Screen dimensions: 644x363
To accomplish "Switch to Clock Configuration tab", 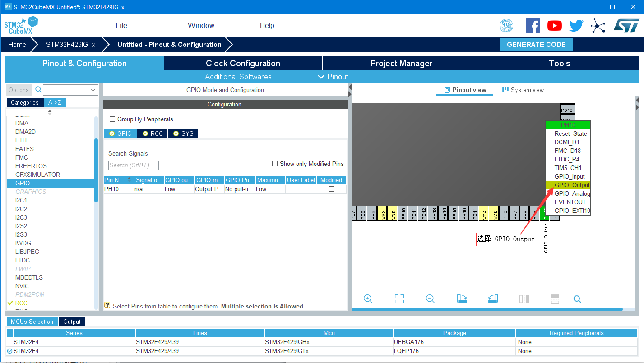I will (x=243, y=63).
